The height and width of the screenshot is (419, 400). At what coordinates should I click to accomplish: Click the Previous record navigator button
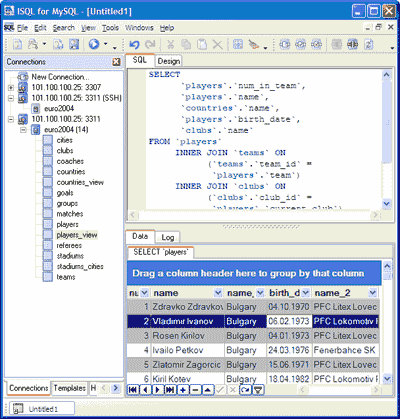[x=145, y=389]
